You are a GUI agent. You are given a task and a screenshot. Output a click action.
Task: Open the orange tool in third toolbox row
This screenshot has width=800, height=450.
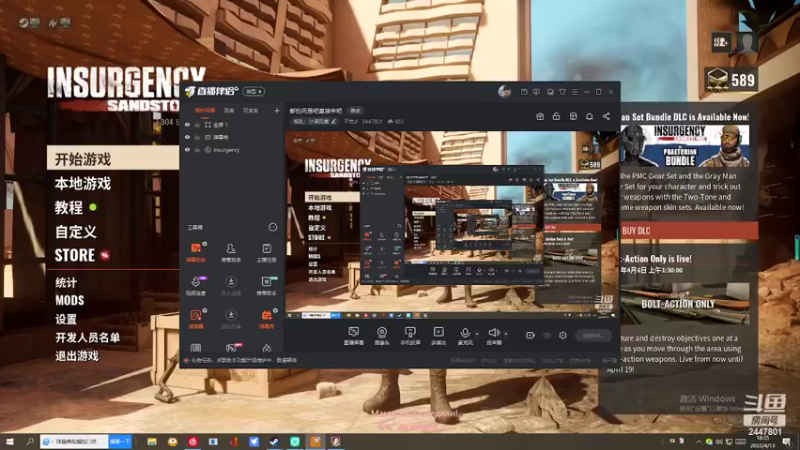point(196,318)
